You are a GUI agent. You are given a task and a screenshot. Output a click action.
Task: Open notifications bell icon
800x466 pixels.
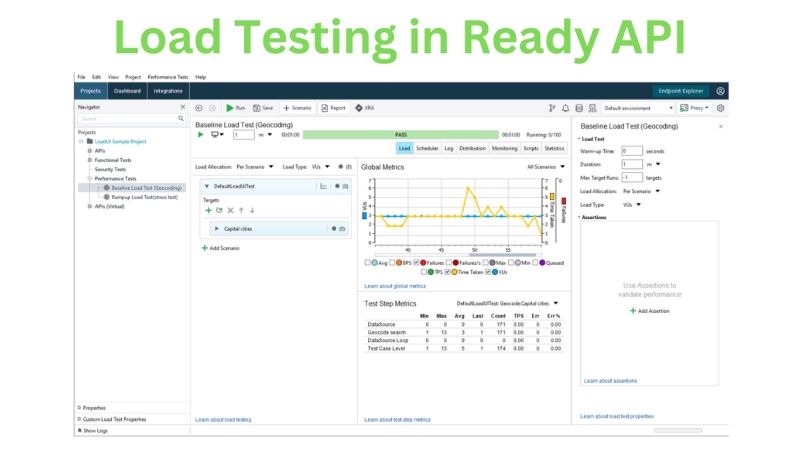coord(565,108)
